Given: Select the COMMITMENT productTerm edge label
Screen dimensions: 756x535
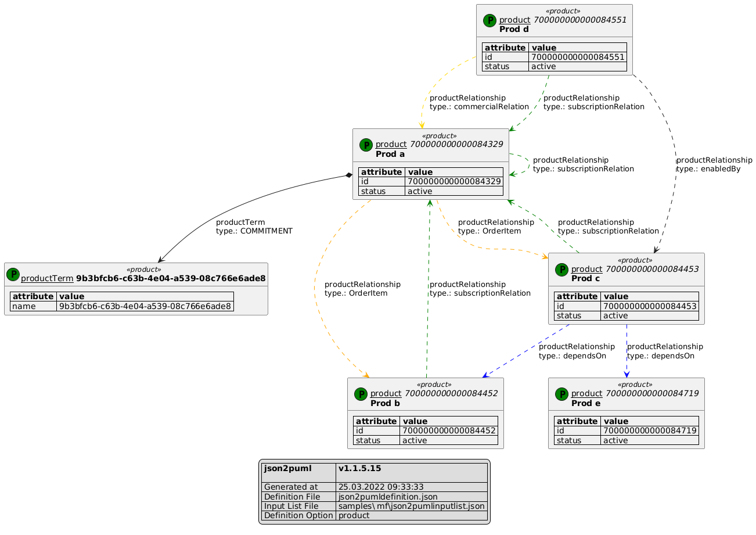Looking at the screenshot, I should [254, 227].
